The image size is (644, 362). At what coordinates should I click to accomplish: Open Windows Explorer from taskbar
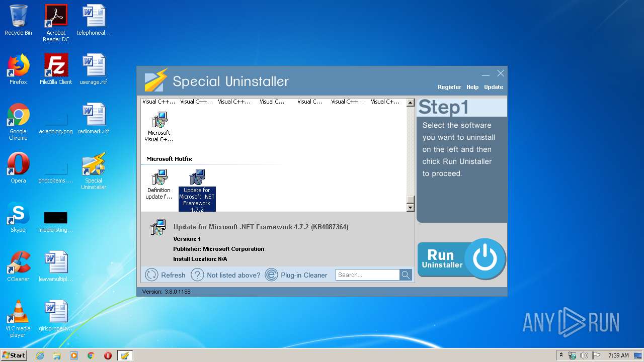click(57, 355)
